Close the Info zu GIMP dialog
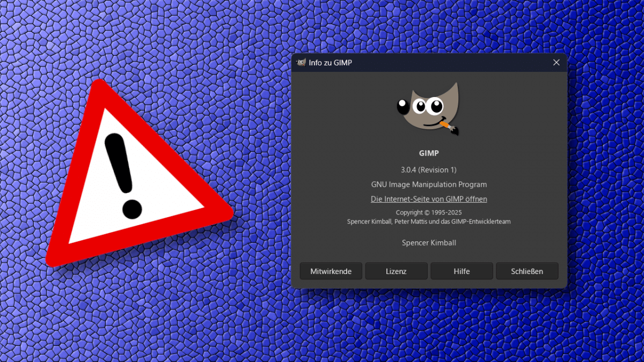This screenshot has height=362, width=644. 556,63
